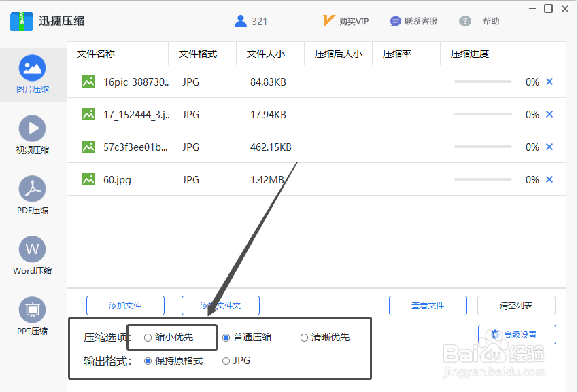Viewport: 578px width, 392px height.
Task: Click the 联系客服 text link
Action: click(421, 21)
